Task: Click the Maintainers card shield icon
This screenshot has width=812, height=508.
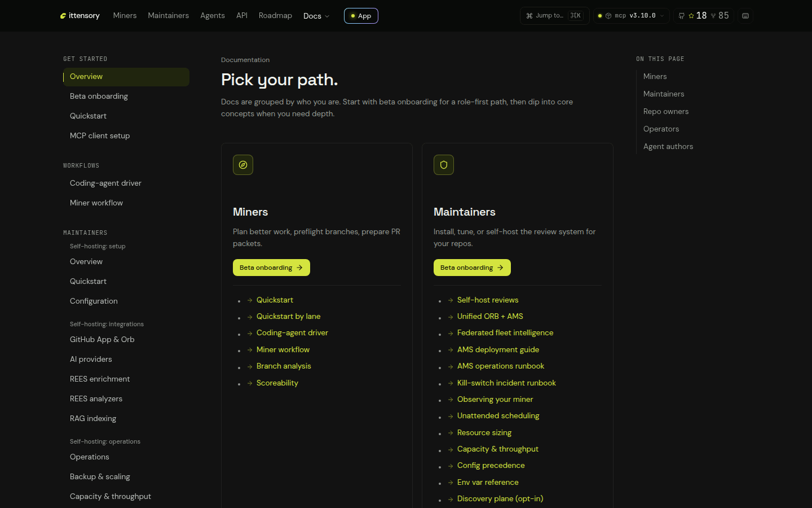Action: (444, 165)
